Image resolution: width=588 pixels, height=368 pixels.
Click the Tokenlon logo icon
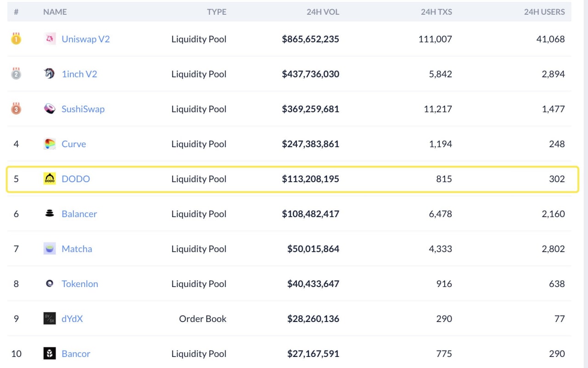coord(50,283)
